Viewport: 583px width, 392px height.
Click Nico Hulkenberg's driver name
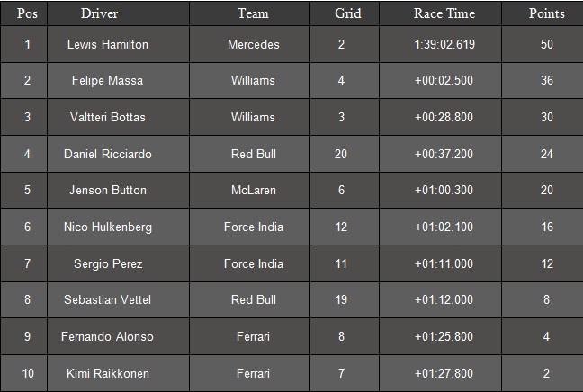(108, 227)
